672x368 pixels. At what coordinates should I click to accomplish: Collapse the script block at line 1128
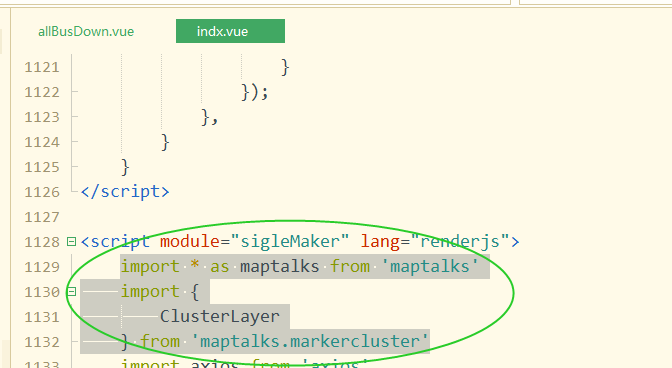tap(72, 242)
